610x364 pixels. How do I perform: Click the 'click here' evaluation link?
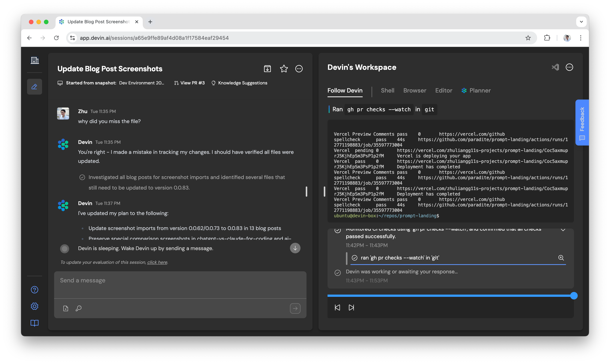pyautogui.click(x=157, y=262)
